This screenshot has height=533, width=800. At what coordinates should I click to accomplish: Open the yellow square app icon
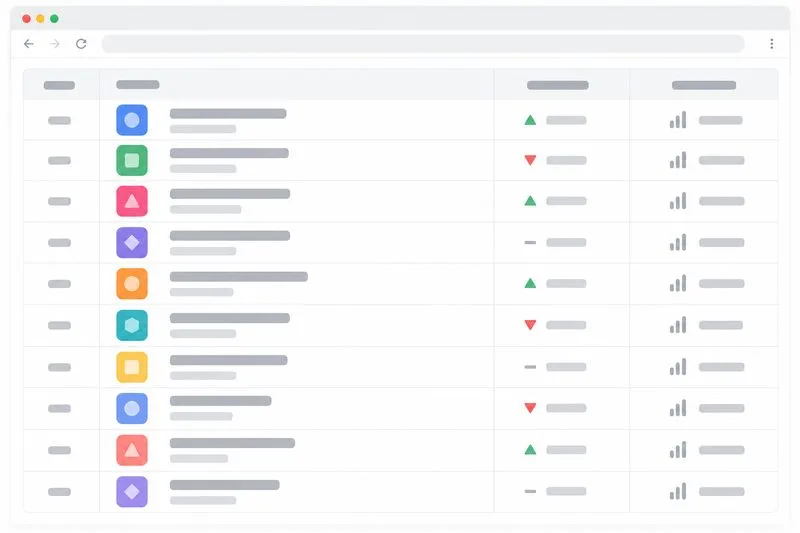tap(132, 367)
